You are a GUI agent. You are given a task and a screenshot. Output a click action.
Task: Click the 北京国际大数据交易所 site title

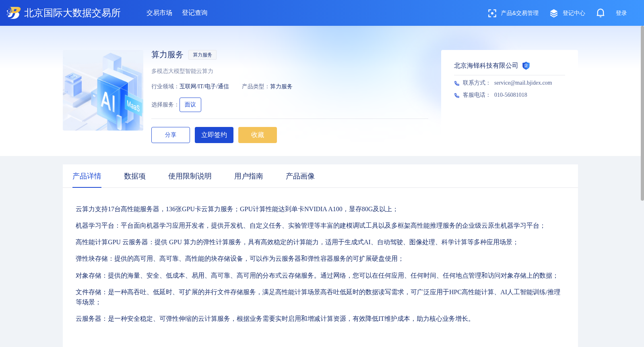(x=72, y=13)
